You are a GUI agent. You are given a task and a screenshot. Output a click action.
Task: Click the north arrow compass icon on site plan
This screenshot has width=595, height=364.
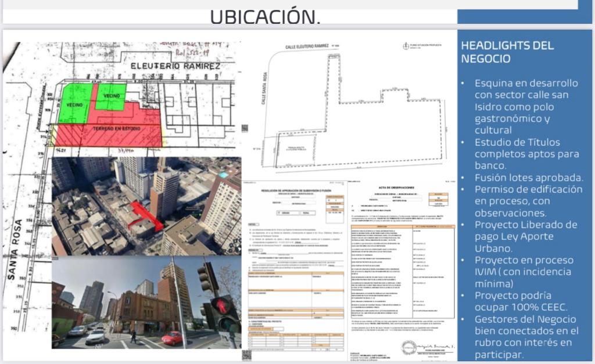[x=405, y=46]
